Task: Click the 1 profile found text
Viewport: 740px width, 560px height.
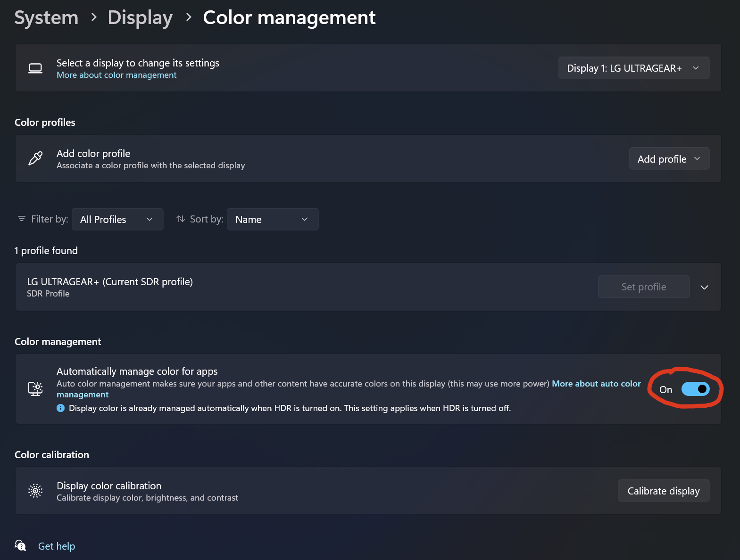Action: point(46,251)
